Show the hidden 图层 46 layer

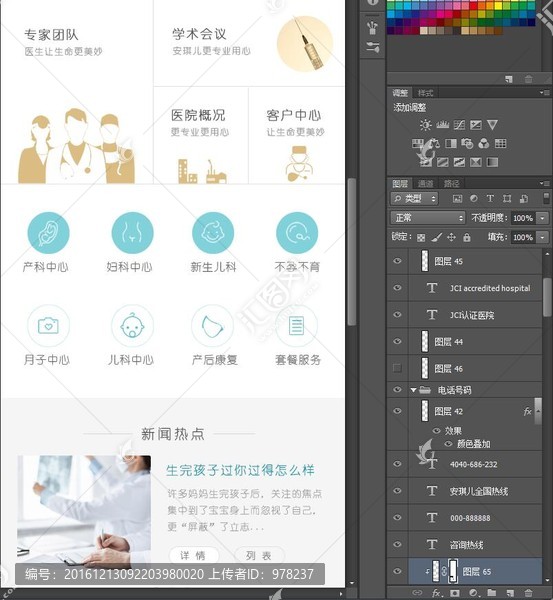pos(398,368)
